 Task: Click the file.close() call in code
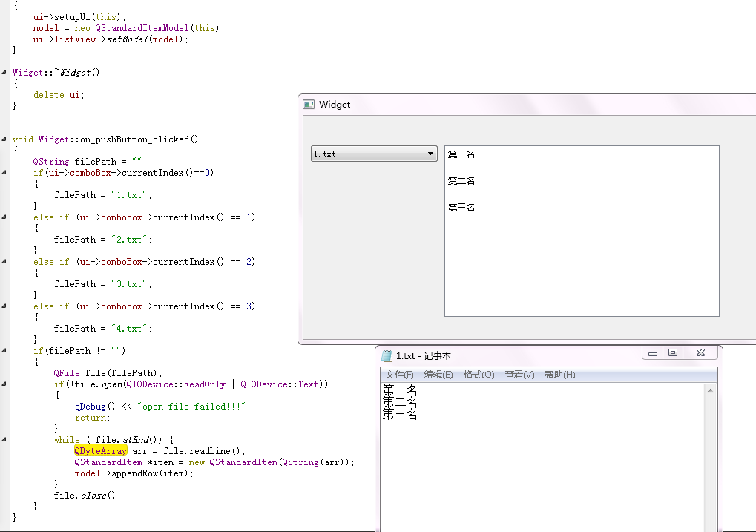tap(87, 496)
